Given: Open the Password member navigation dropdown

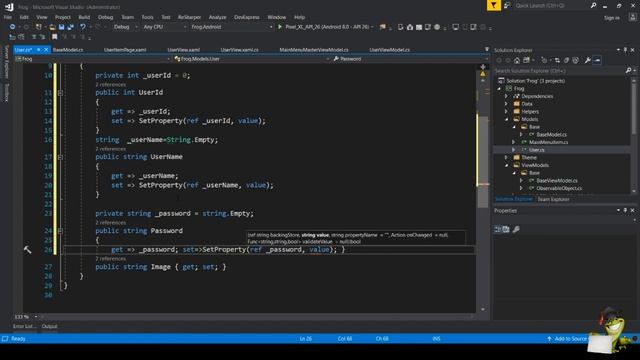Looking at the screenshot, I should tap(410, 59).
